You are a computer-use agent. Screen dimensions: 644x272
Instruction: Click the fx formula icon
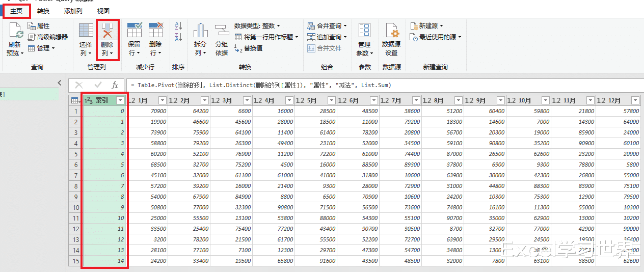115,85
